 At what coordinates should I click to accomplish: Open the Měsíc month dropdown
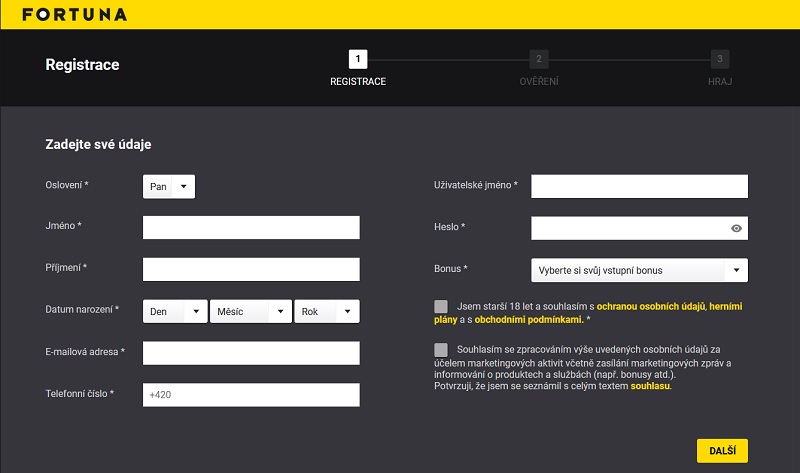point(250,312)
